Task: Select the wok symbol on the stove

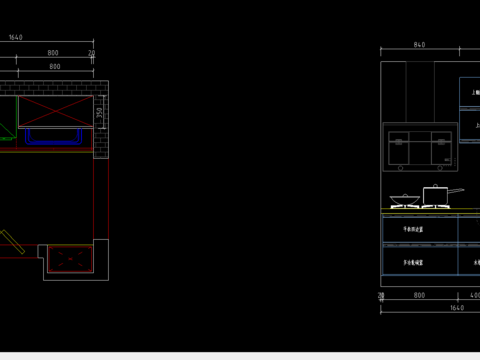Action: (x=405, y=200)
